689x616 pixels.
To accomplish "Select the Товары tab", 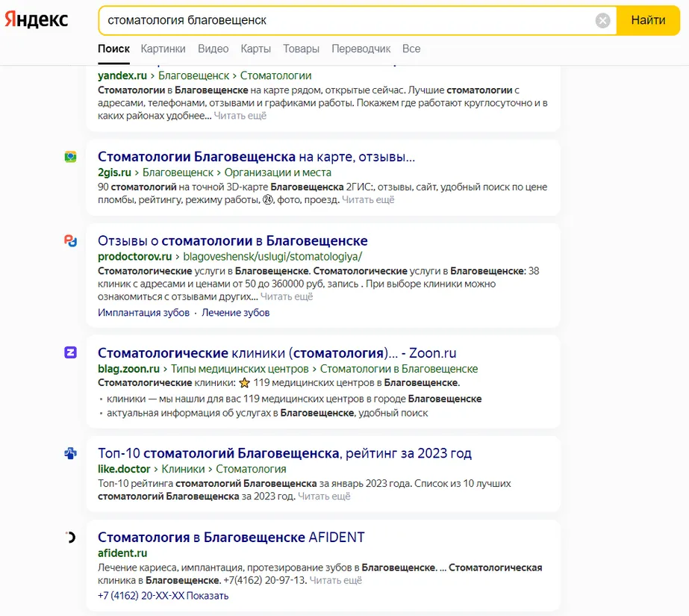I will (301, 49).
